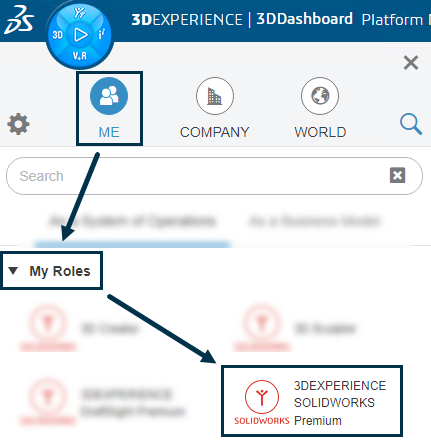Image resolution: width=431 pixels, height=446 pixels.
Task: Close the compass panel with the X
Action: 411,63
